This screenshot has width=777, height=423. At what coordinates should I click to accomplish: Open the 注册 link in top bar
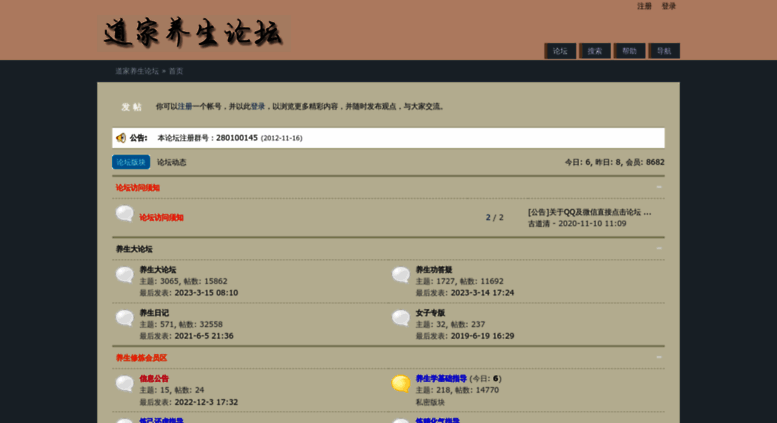click(644, 6)
